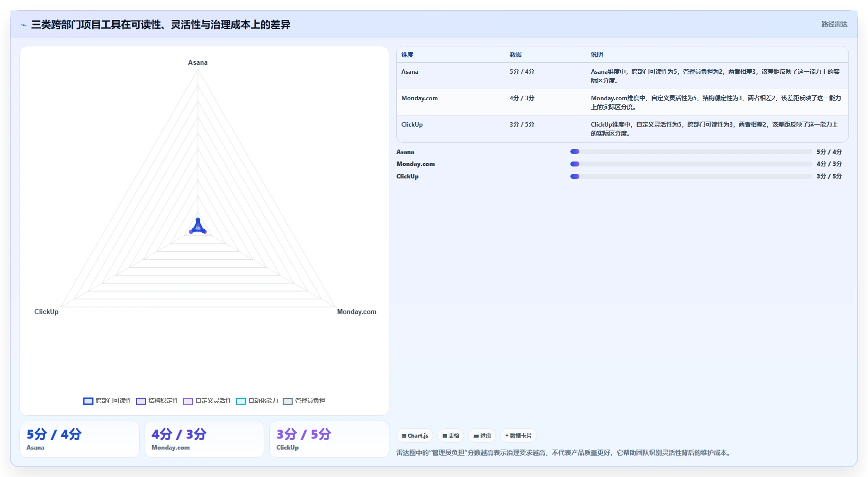Image resolution: width=868 pixels, height=477 pixels.
Task: Toggle the 自定义灵活性 legend series
Action: (x=207, y=401)
